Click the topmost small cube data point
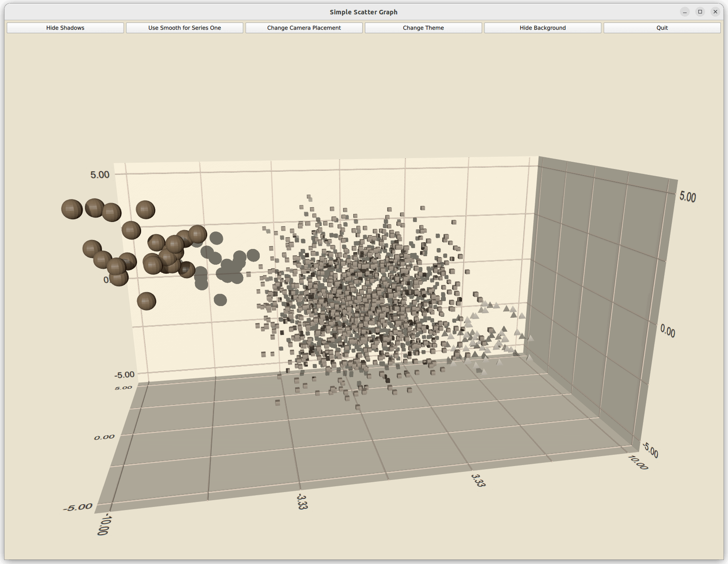 click(309, 197)
